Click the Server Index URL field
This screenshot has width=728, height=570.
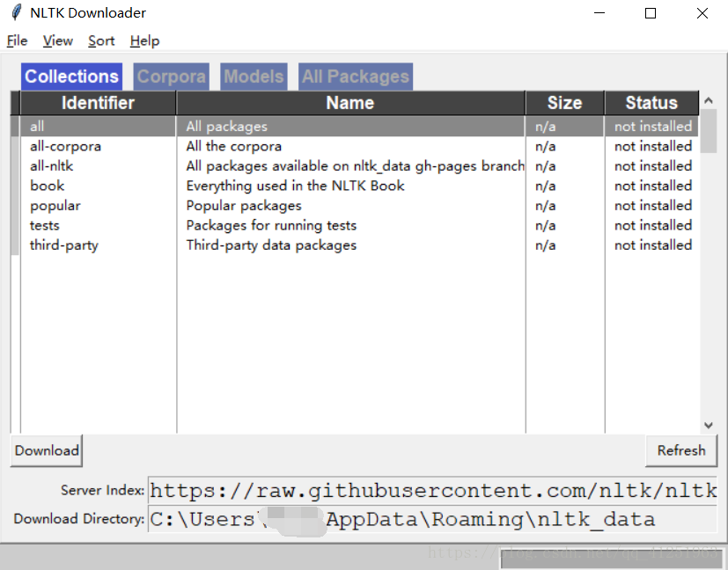[x=433, y=490]
